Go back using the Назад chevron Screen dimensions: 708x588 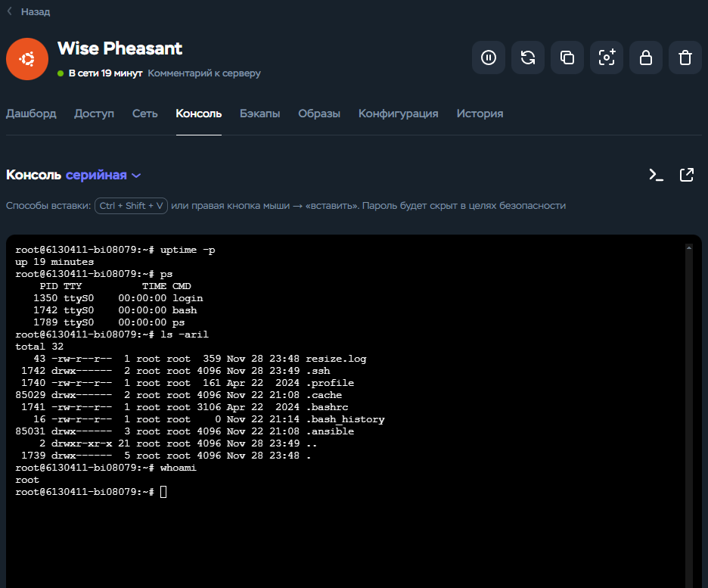pyautogui.click(x=11, y=11)
